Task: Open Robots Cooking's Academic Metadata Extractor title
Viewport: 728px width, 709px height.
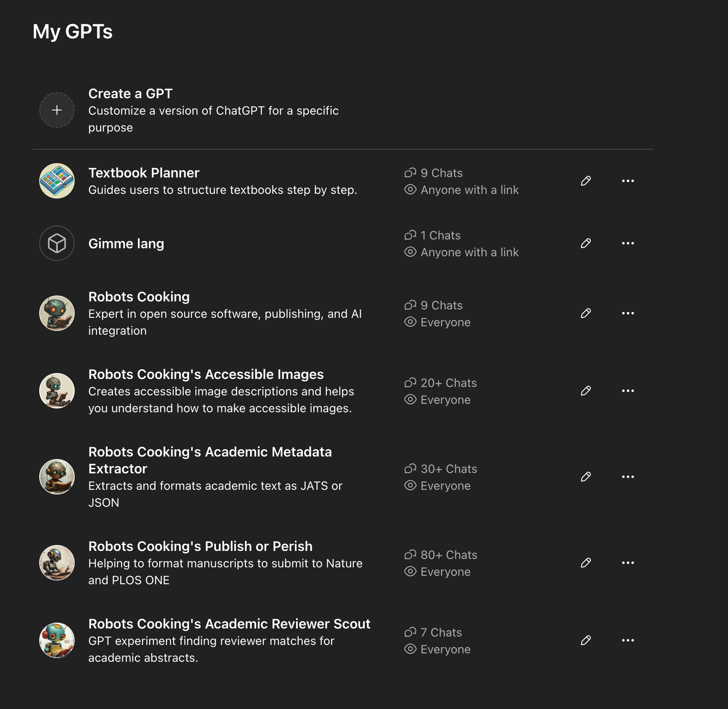Action: 210,460
